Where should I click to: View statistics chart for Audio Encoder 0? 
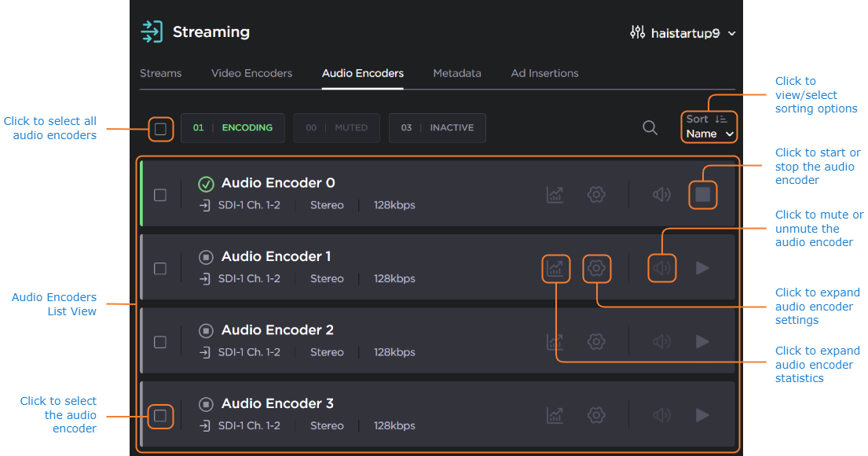tap(555, 195)
